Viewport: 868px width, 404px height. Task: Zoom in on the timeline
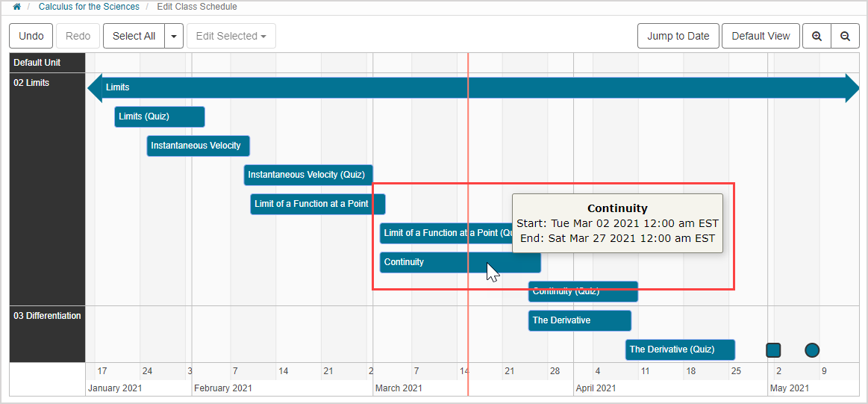pos(817,36)
